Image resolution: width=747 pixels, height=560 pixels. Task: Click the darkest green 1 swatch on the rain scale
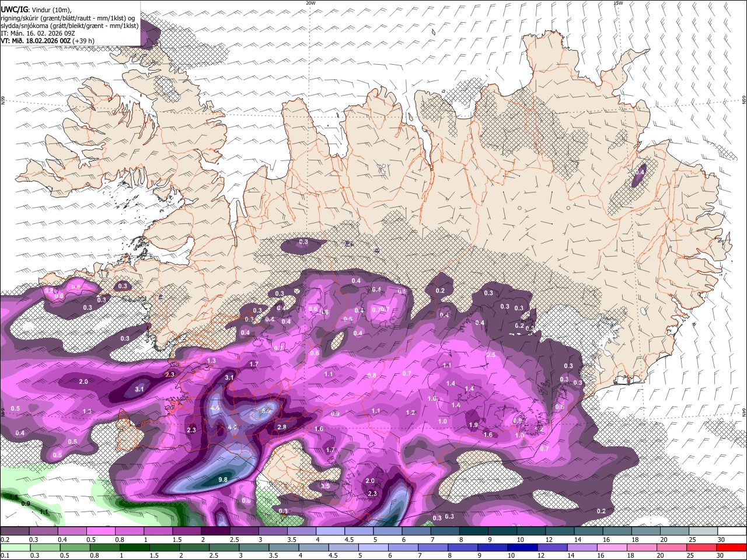[135, 547]
